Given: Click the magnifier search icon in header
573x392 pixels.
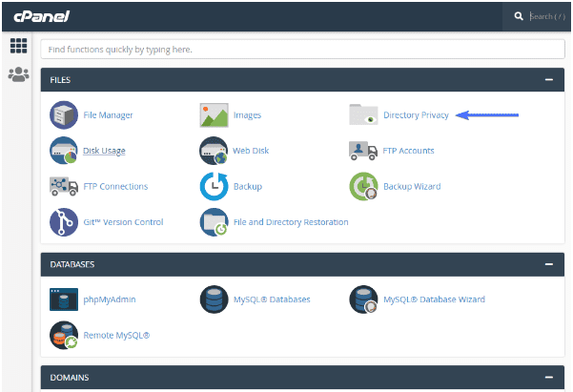Looking at the screenshot, I should click(x=519, y=16).
